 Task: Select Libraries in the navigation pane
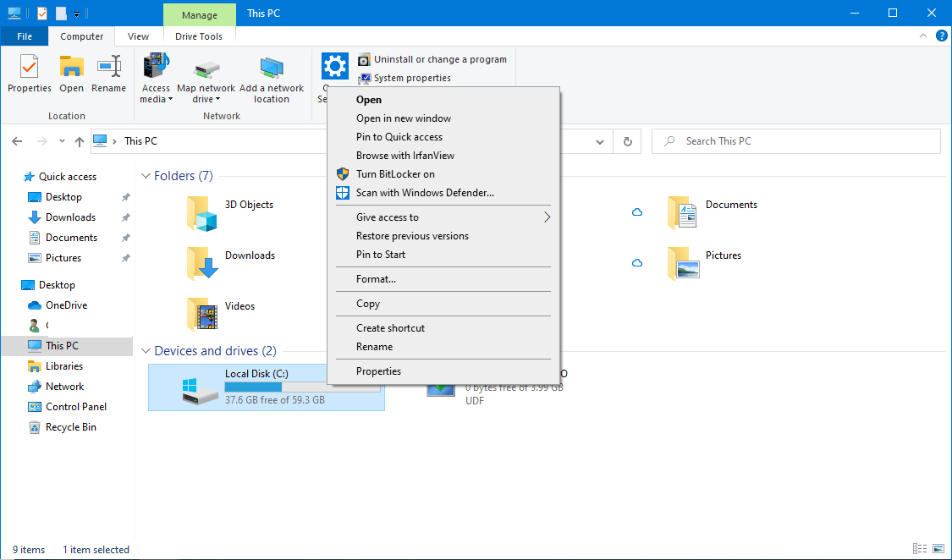coord(63,366)
